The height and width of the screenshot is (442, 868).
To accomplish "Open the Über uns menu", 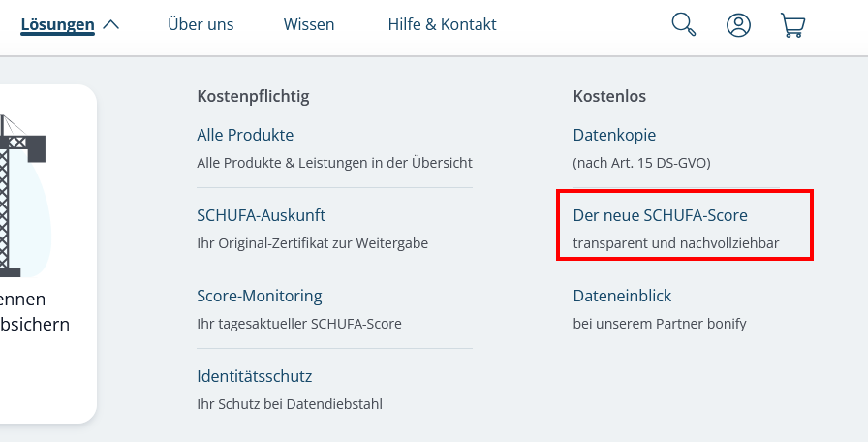I will pos(201,25).
